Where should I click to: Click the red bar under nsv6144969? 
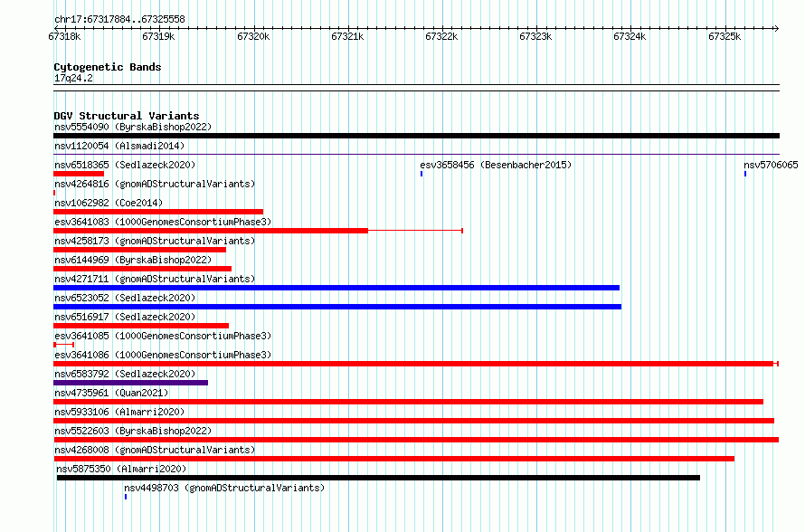142,269
